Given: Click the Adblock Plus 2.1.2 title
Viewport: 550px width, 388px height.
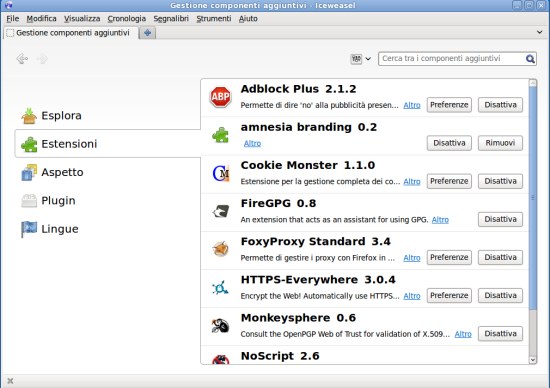Looking at the screenshot, I should coord(298,89).
